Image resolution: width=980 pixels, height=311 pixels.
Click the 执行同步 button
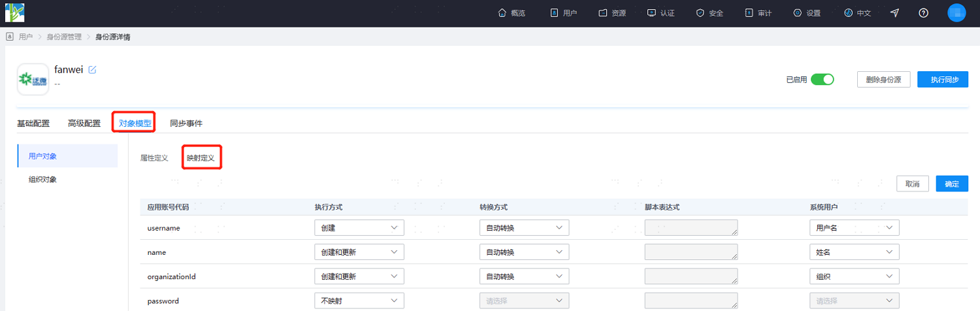coord(943,80)
